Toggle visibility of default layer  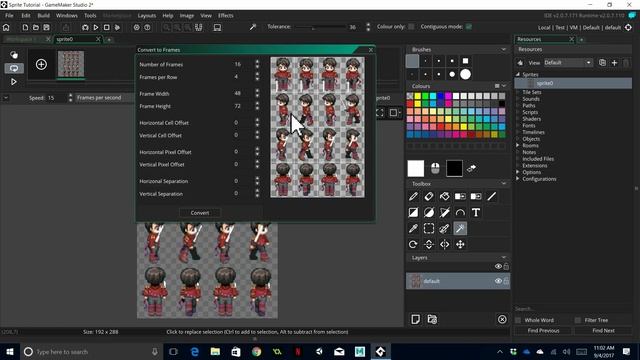point(498,281)
